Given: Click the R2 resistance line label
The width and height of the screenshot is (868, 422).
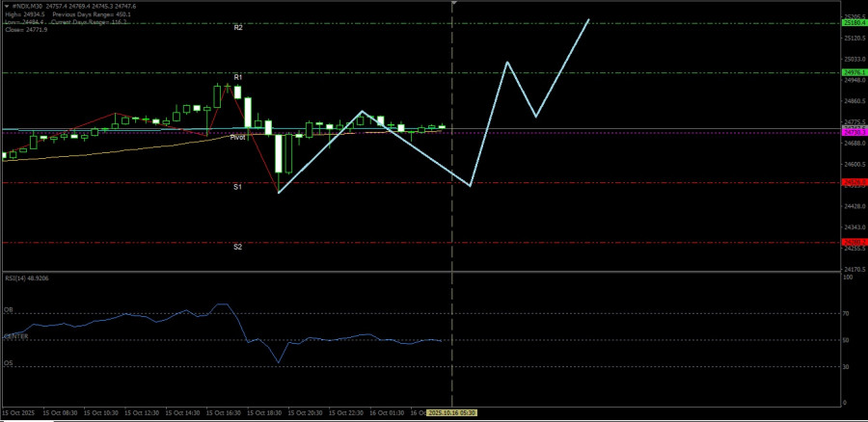Looking at the screenshot, I should [237, 28].
